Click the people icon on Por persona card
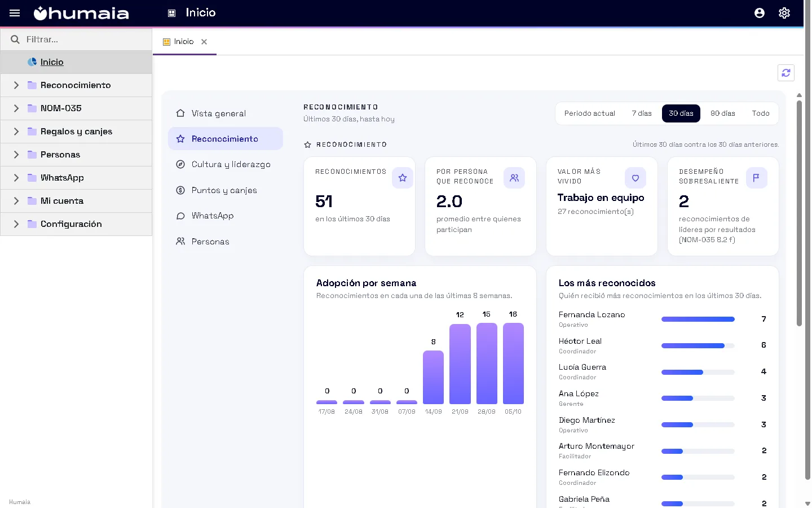The height and width of the screenshot is (508, 812). (514, 178)
